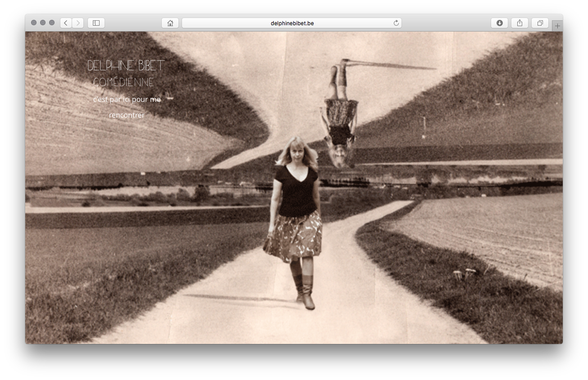Go forward to the next page

[x=78, y=23]
